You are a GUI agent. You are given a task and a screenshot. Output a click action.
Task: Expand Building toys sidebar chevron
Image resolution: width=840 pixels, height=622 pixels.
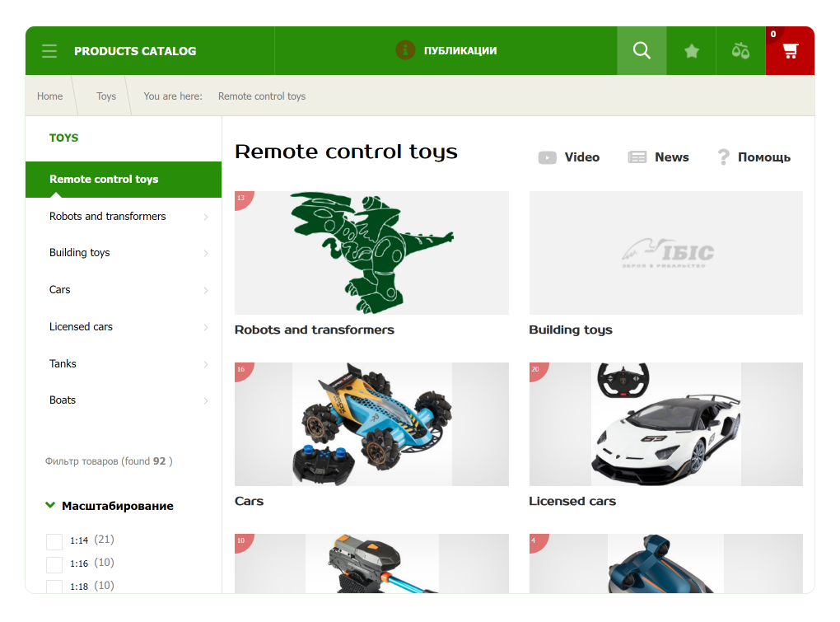206,254
